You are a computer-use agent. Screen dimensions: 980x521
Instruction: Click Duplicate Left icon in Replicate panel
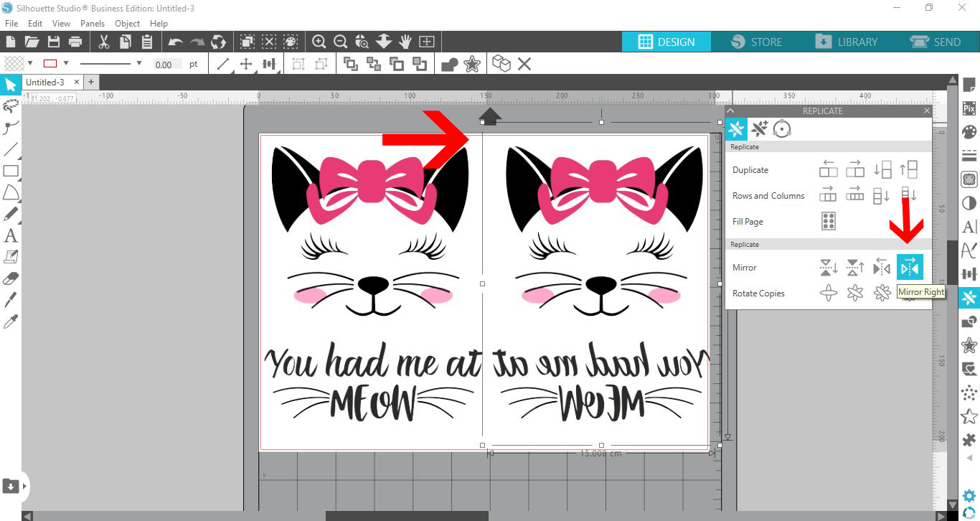pos(829,170)
